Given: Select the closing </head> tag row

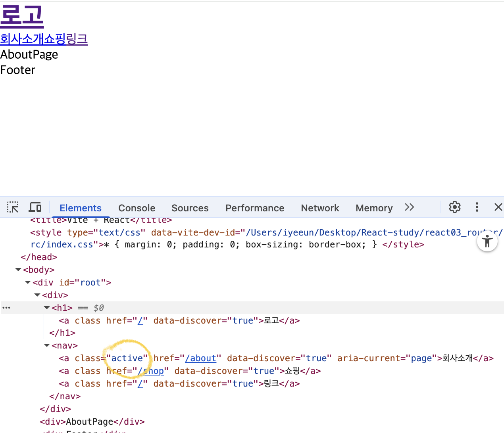Looking at the screenshot, I should point(39,257).
